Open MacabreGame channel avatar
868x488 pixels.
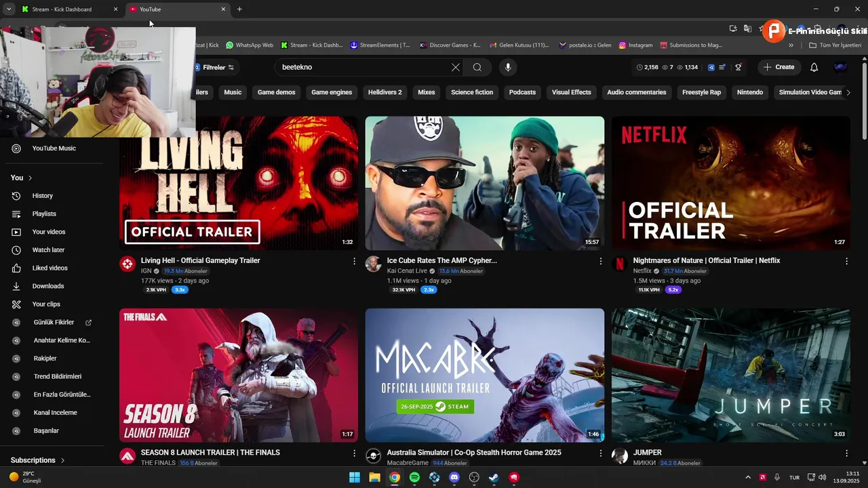click(x=374, y=456)
